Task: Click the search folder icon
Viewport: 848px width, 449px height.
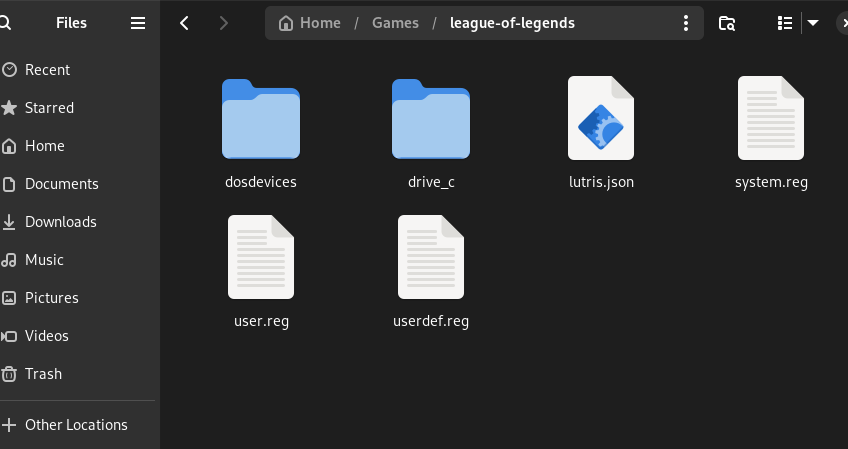Action: pos(727,23)
